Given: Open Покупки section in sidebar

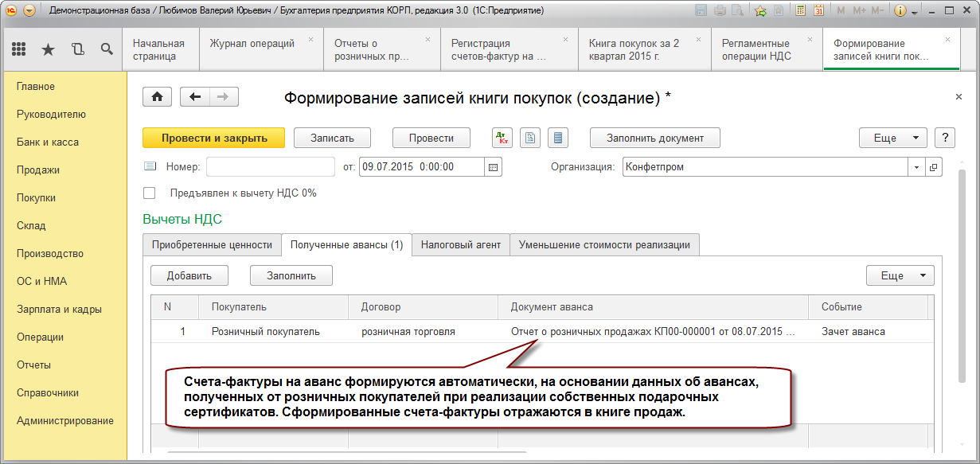Looking at the screenshot, I should pyautogui.click(x=36, y=197).
